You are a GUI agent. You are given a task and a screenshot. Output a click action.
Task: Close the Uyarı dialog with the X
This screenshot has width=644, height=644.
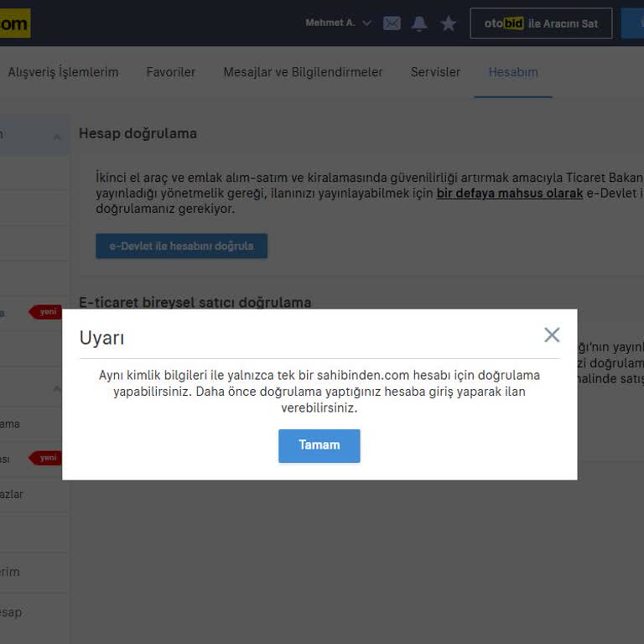coord(552,335)
